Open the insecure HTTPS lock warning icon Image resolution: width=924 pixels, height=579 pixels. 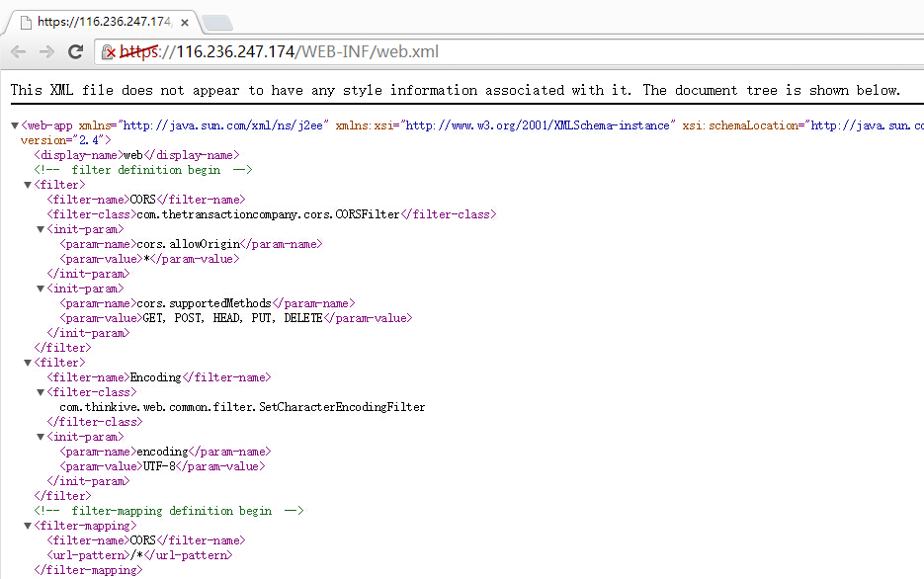click(108, 52)
